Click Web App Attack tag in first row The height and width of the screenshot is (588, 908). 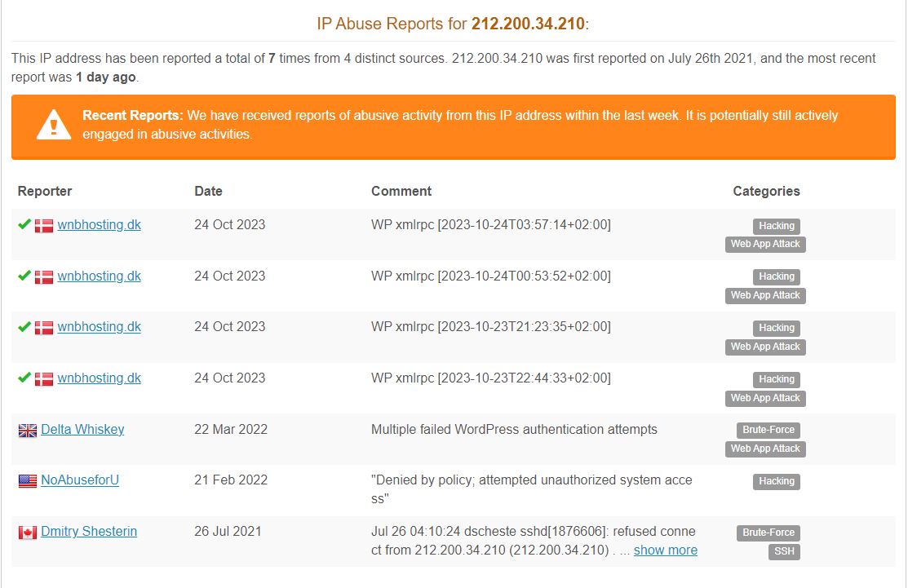coord(765,244)
